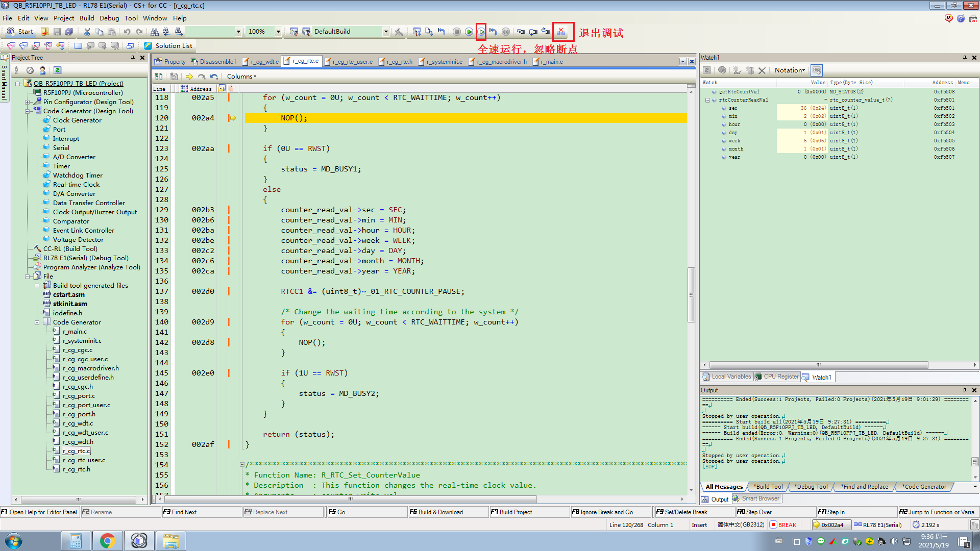Click the Step In toolbar icon

[521, 32]
